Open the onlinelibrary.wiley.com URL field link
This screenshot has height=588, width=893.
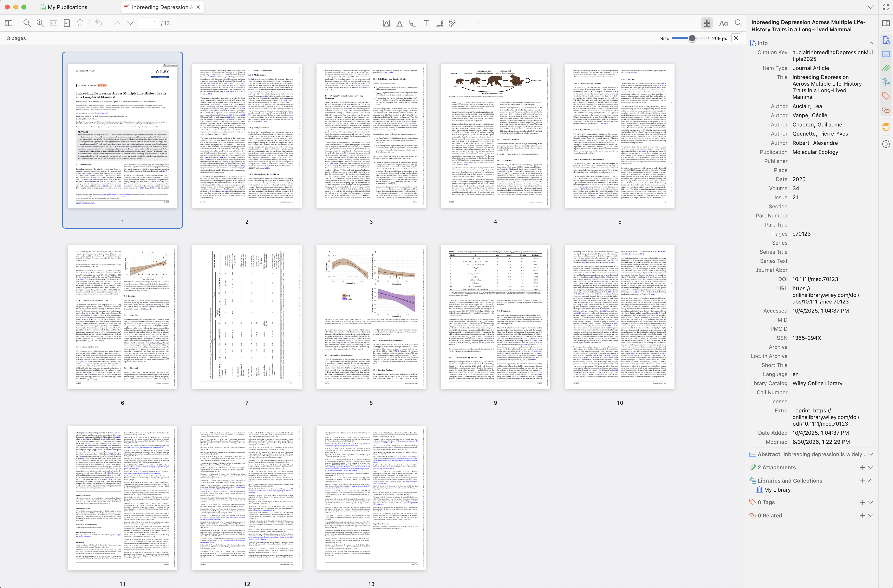tap(826, 295)
